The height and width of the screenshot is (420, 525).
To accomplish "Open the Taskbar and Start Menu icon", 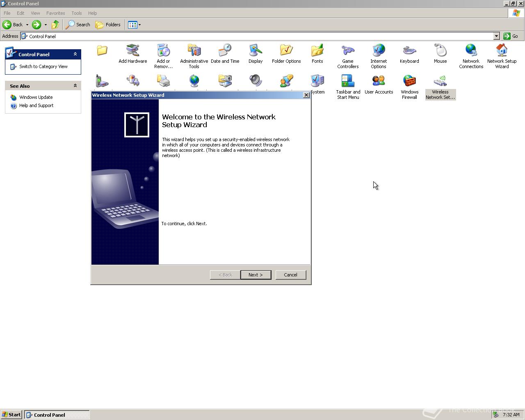I will 348,87.
